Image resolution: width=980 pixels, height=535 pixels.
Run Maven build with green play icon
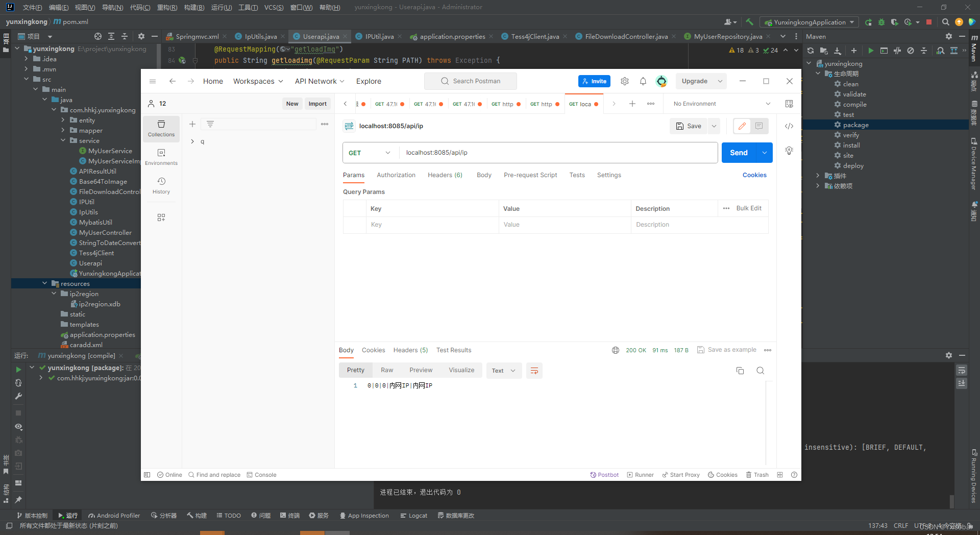871,51
